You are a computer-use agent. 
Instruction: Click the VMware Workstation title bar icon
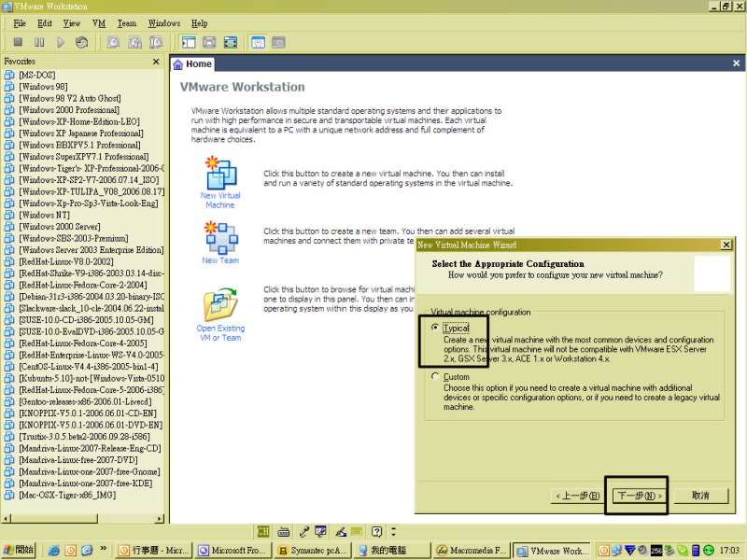click(x=7, y=7)
